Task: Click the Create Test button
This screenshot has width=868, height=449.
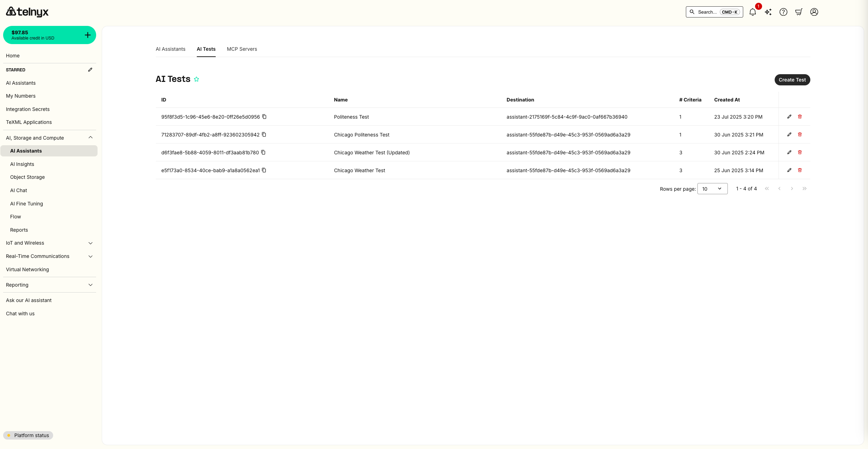Action: coord(792,80)
